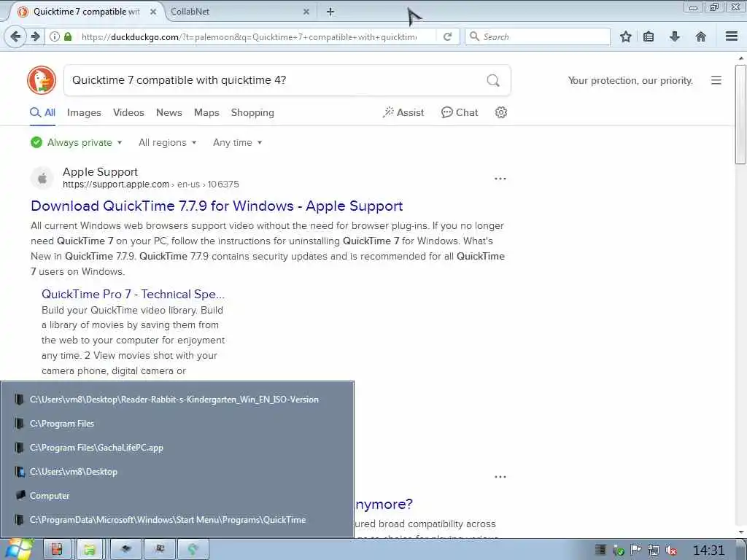Open C:\Program Files\GachaLifePC.app jump list entry
The width and height of the screenshot is (747, 560).
pos(177,448)
